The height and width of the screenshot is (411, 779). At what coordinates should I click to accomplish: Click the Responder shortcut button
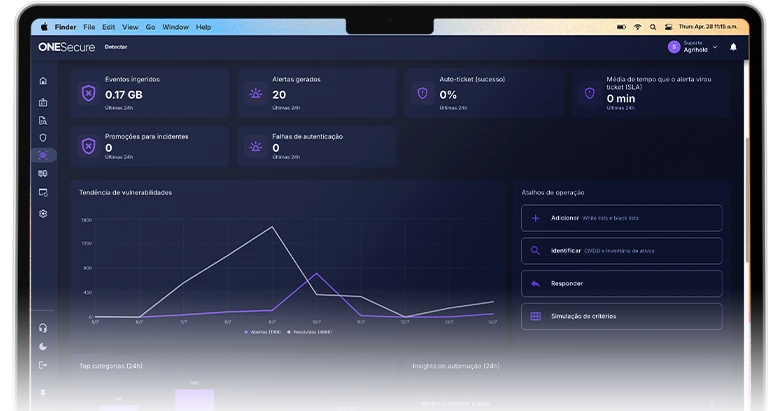click(x=622, y=284)
